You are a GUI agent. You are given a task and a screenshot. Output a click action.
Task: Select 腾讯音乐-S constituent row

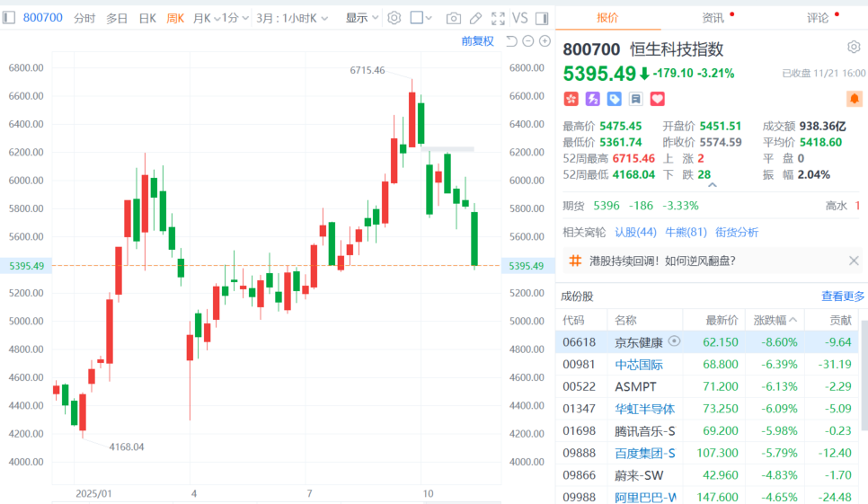(x=707, y=431)
